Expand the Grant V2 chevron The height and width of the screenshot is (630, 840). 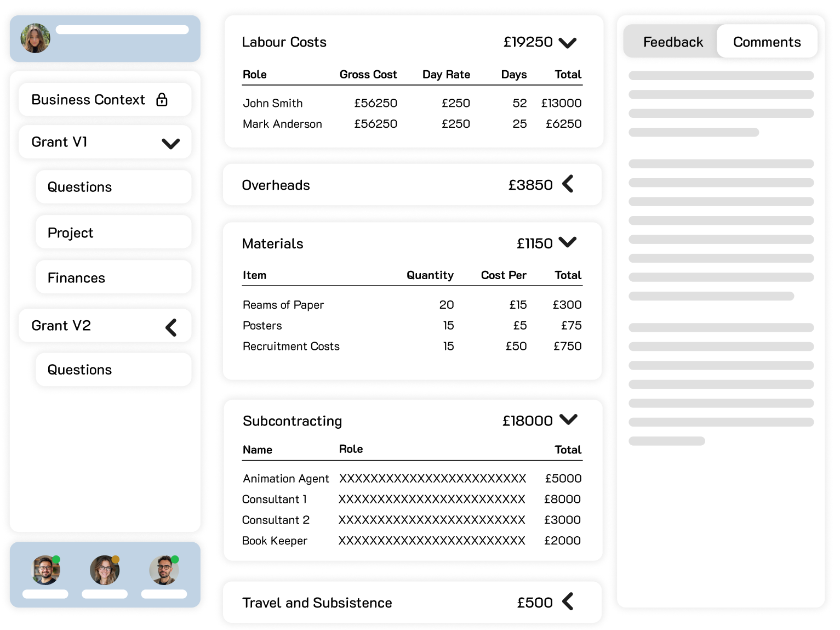[x=171, y=327]
